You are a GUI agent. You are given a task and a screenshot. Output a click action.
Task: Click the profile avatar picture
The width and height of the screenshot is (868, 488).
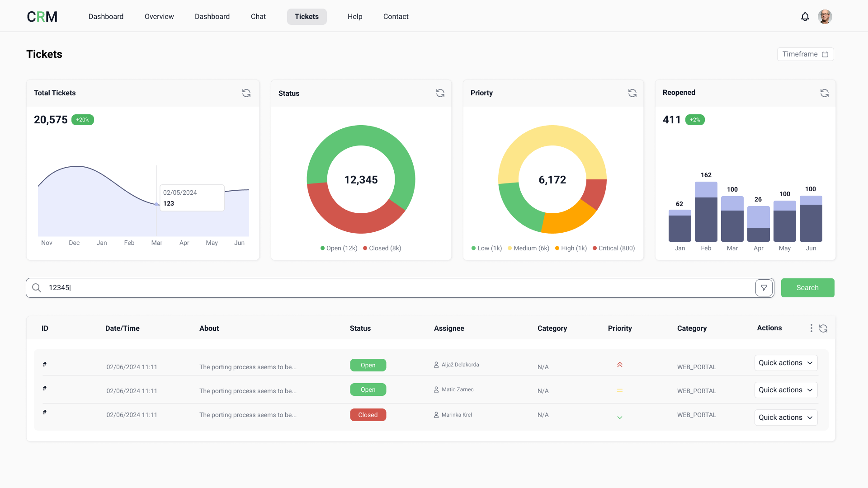coord(825,16)
